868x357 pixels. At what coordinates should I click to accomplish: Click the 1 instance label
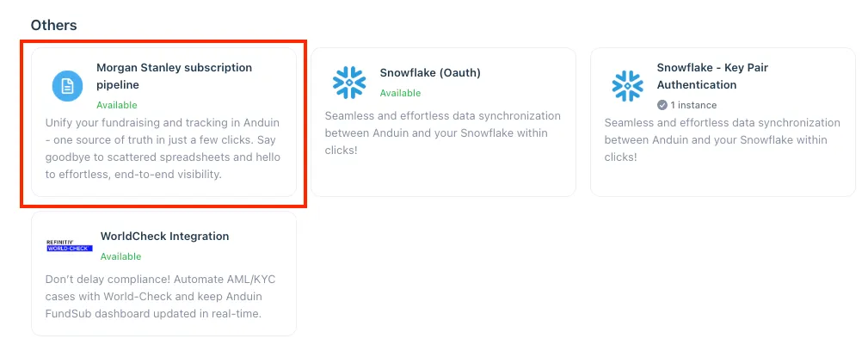[x=693, y=105]
